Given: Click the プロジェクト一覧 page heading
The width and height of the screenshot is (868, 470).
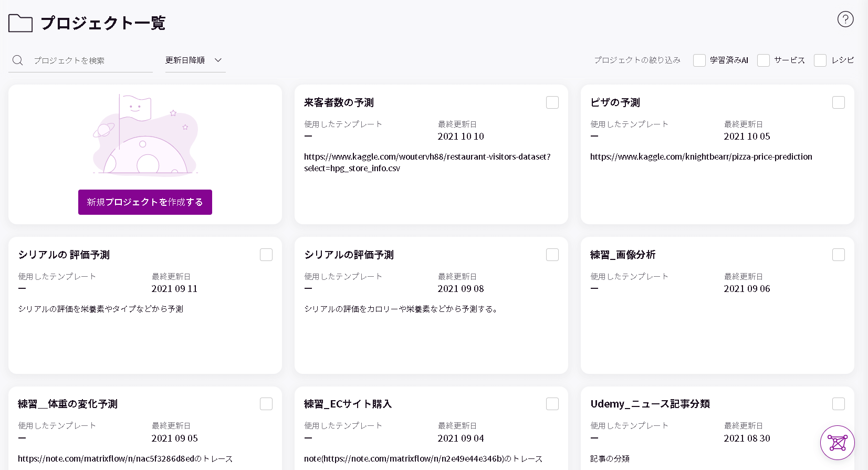Looking at the screenshot, I should coord(103,23).
